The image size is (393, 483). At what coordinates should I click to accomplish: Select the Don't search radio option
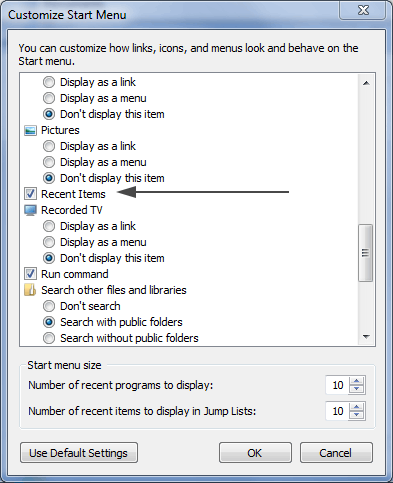(x=49, y=306)
